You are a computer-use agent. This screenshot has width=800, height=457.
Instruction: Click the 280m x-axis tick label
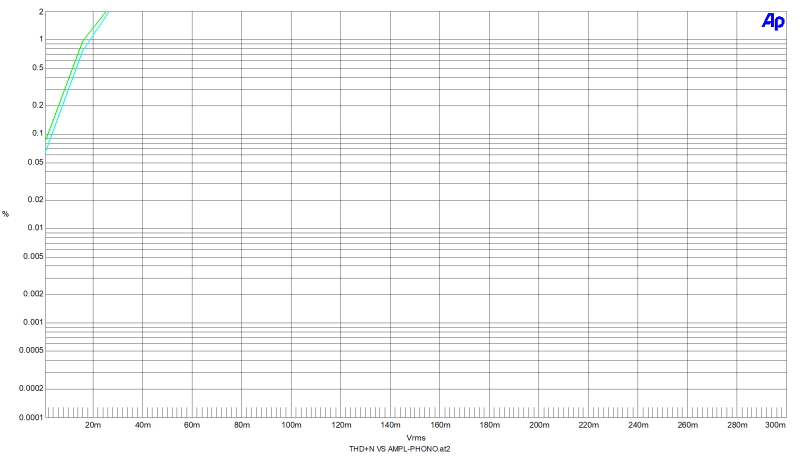tap(737, 425)
